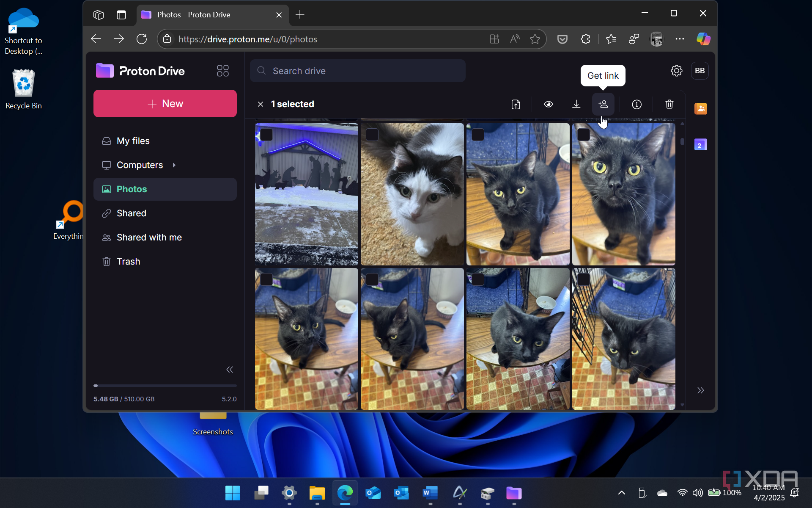This screenshot has width=812, height=508.
Task: Open Proton apps grid switcher
Action: (222, 71)
